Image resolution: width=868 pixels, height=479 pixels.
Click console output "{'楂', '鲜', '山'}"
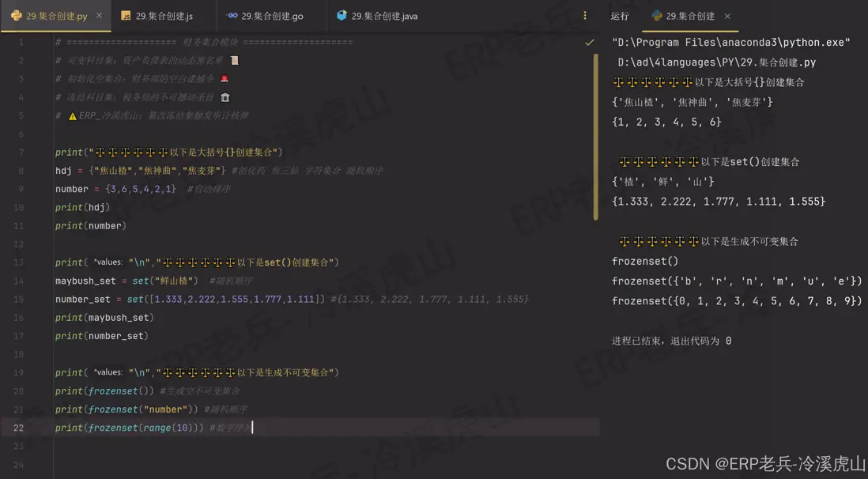tap(663, 182)
